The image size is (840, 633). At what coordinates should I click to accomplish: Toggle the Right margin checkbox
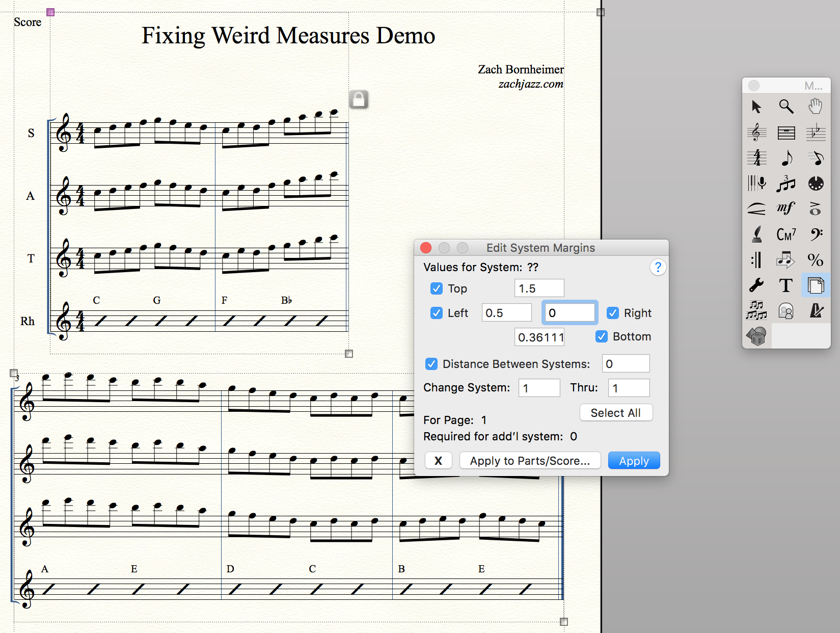coord(613,313)
